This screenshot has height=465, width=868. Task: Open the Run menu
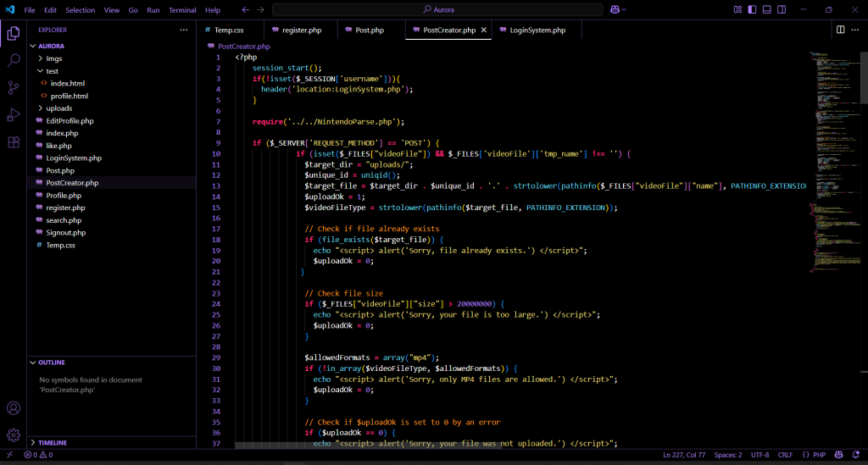(153, 10)
